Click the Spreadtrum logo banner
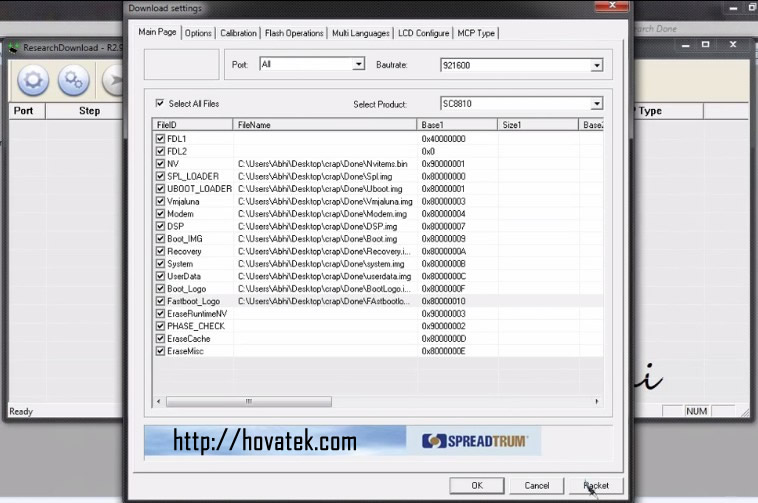This screenshot has width=758, height=503. (474, 441)
